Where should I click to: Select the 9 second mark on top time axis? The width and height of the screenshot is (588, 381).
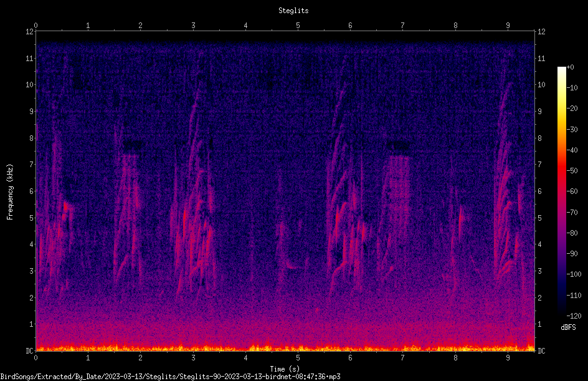[508, 26]
